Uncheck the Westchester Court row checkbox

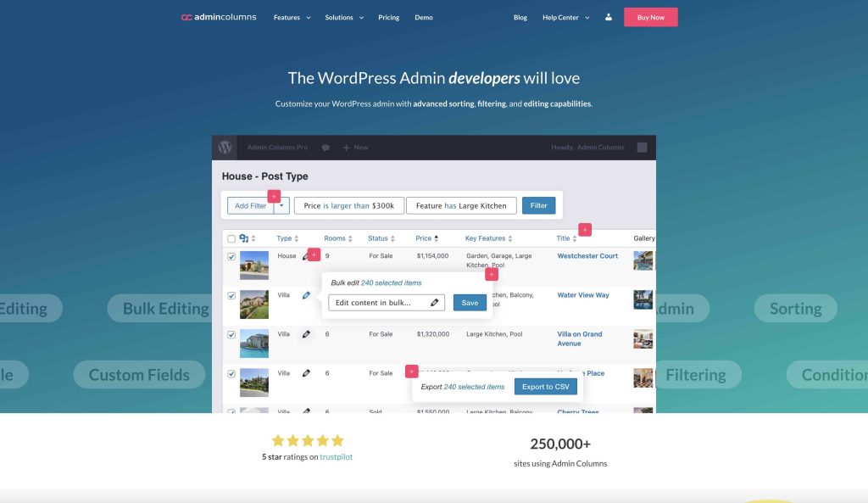pos(231,256)
